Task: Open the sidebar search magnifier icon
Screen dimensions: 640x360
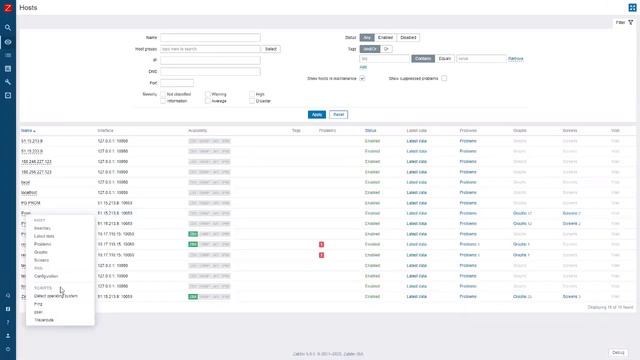Action: 8,27
